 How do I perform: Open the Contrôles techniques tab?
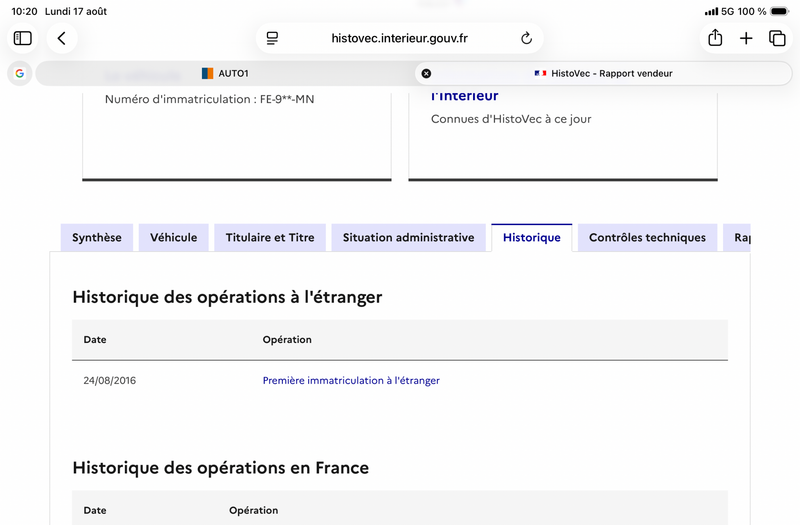point(647,238)
